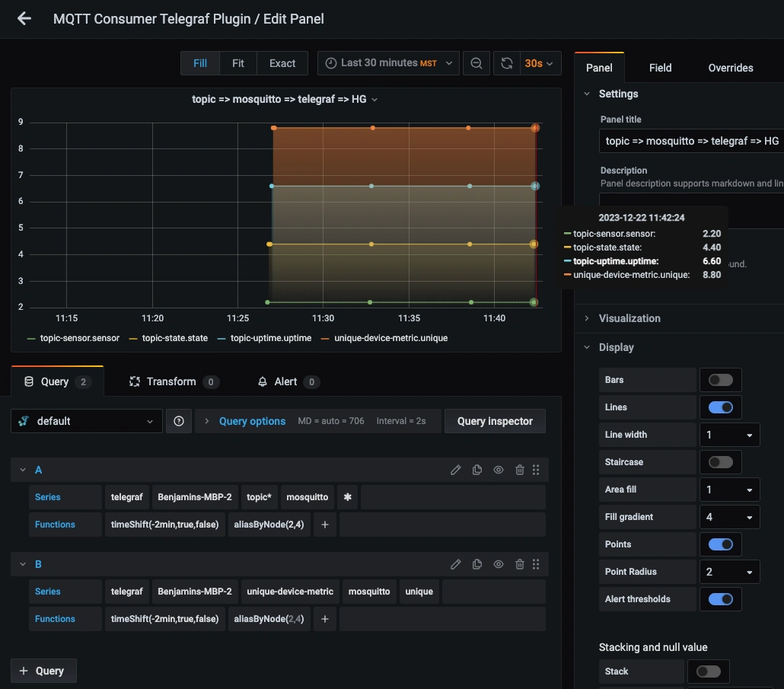Expand the Visualization section
The image size is (784, 689).
pyautogui.click(x=587, y=318)
